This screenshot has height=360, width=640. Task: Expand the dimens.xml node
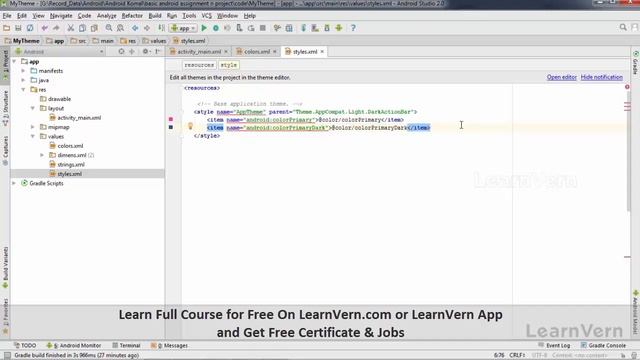[x=42, y=156]
